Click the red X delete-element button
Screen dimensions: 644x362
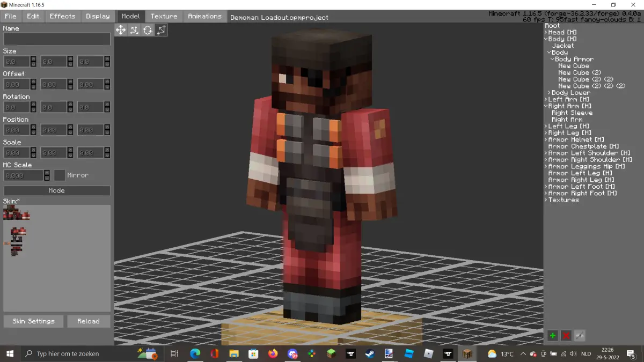pyautogui.click(x=566, y=336)
